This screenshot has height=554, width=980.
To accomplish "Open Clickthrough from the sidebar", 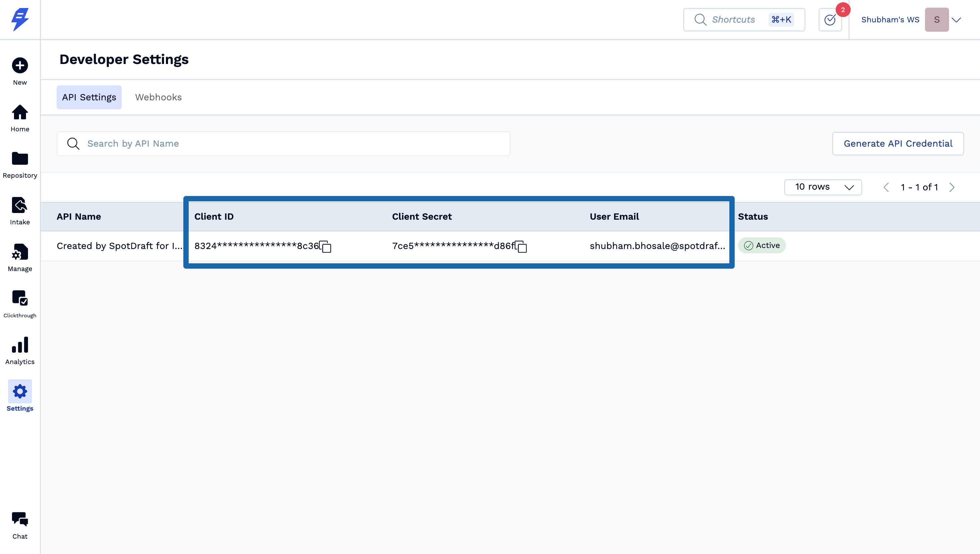I will point(20,298).
